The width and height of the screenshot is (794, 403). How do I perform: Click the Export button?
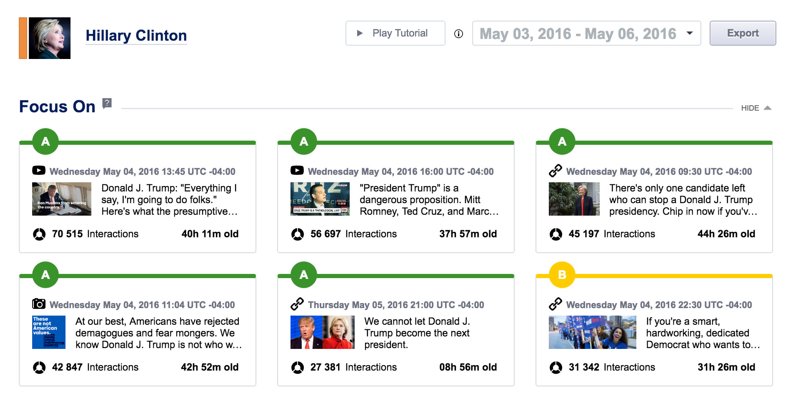(743, 33)
